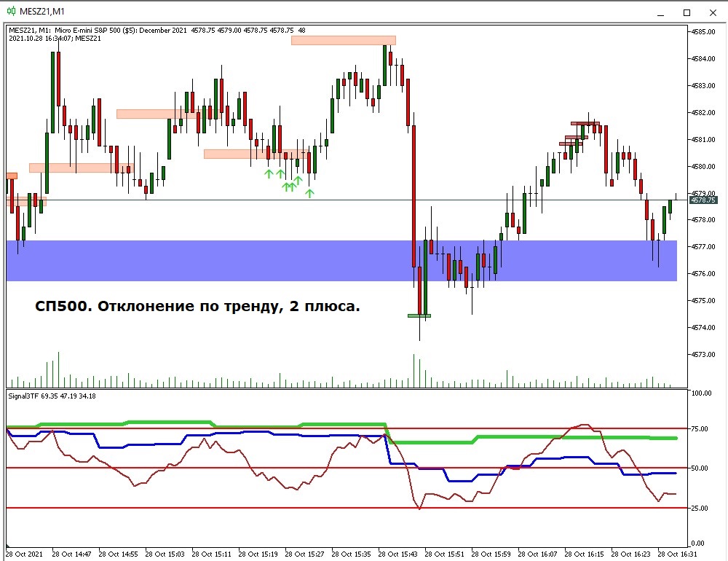The width and height of the screenshot is (728, 561).
Task: Click the 50.00 indicator scale label
Action: pos(700,468)
